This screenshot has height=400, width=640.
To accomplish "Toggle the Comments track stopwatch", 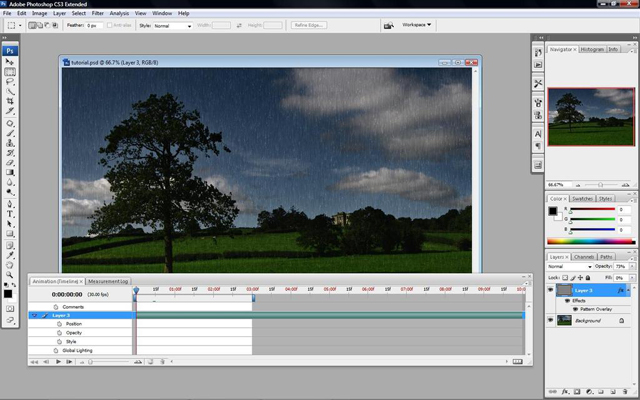I will pyautogui.click(x=56, y=307).
